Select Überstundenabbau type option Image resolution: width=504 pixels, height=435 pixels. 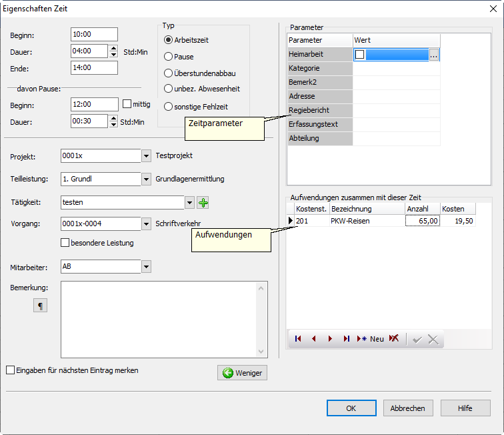(x=169, y=73)
